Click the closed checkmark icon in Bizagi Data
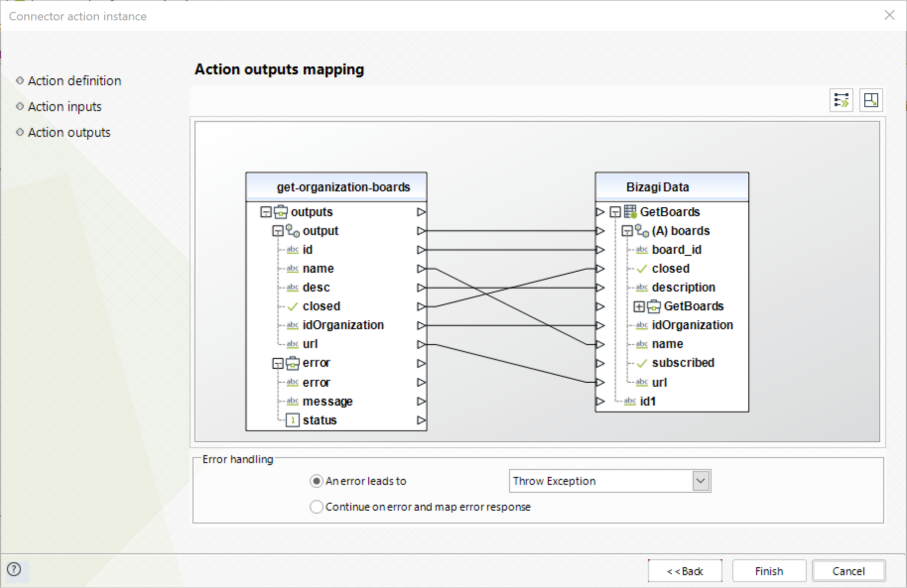 (642, 269)
